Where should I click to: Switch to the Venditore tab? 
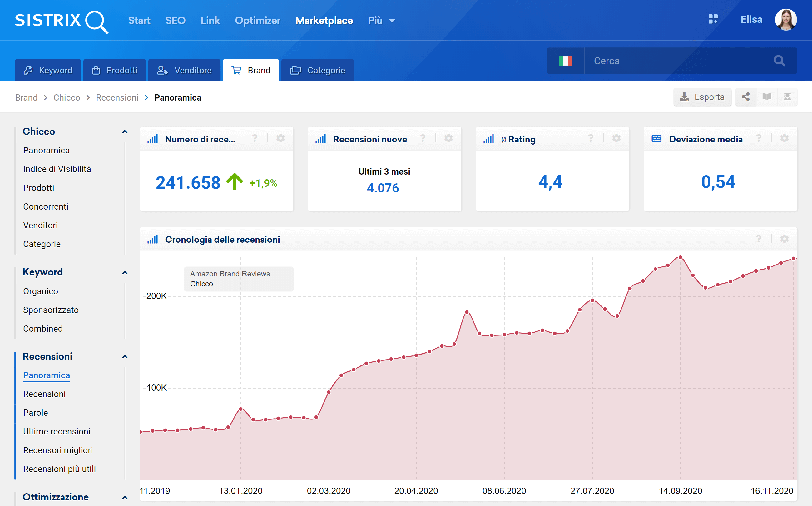tap(184, 70)
